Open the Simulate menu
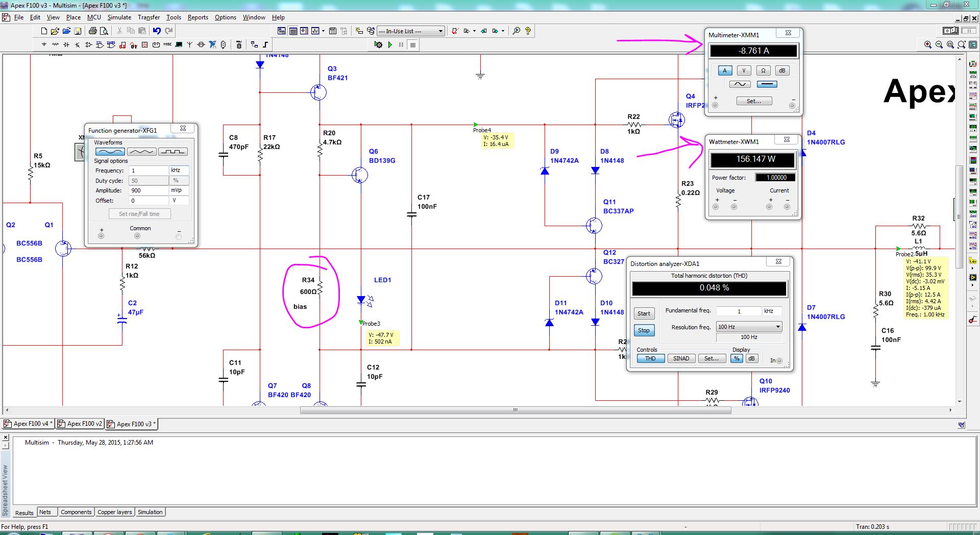Screen dimensions: 980x535 [x=119, y=17]
